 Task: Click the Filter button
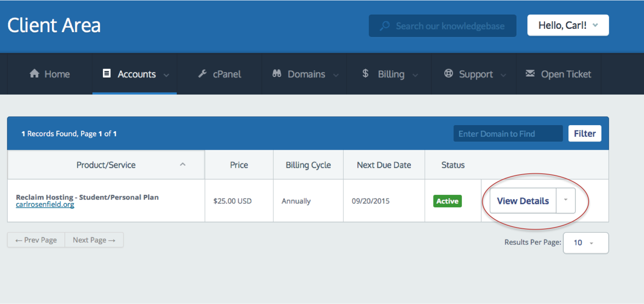[x=585, y=133]
